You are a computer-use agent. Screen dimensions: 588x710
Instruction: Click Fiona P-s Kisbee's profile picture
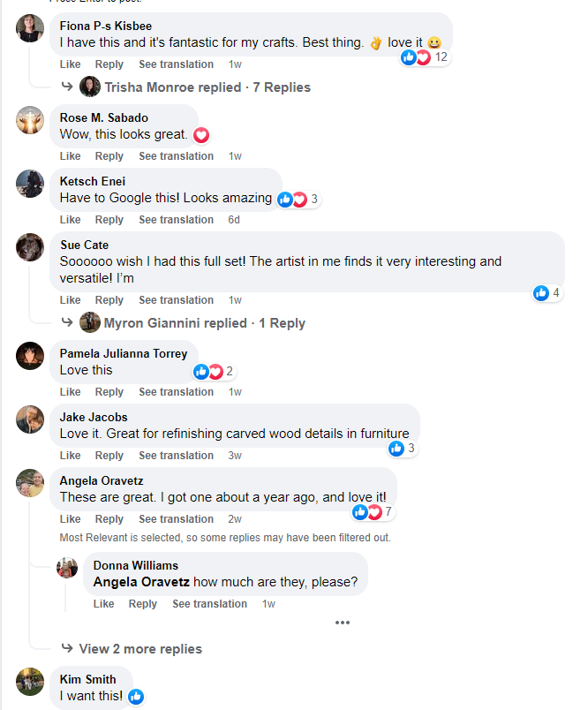[x=30, y=28]
